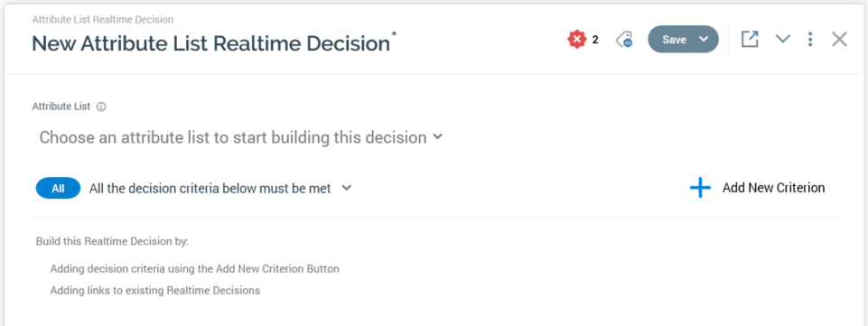Viewport: 868px width, 326px height.
Task: Click the red validation error badge icon
Action: [x=577, y=40]
